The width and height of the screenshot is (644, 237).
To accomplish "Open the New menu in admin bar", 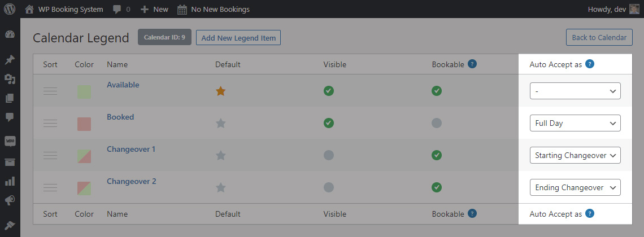I will click(x=154, y=9).
